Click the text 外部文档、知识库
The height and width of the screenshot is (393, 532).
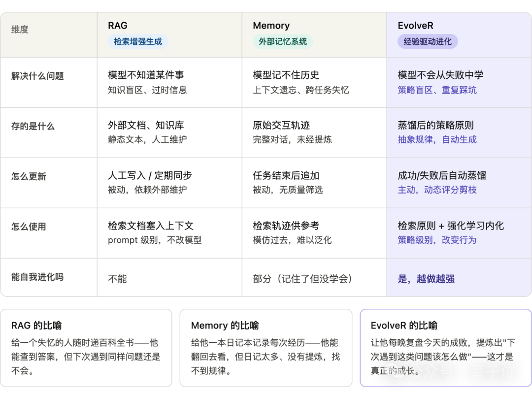tap(146, 125)
